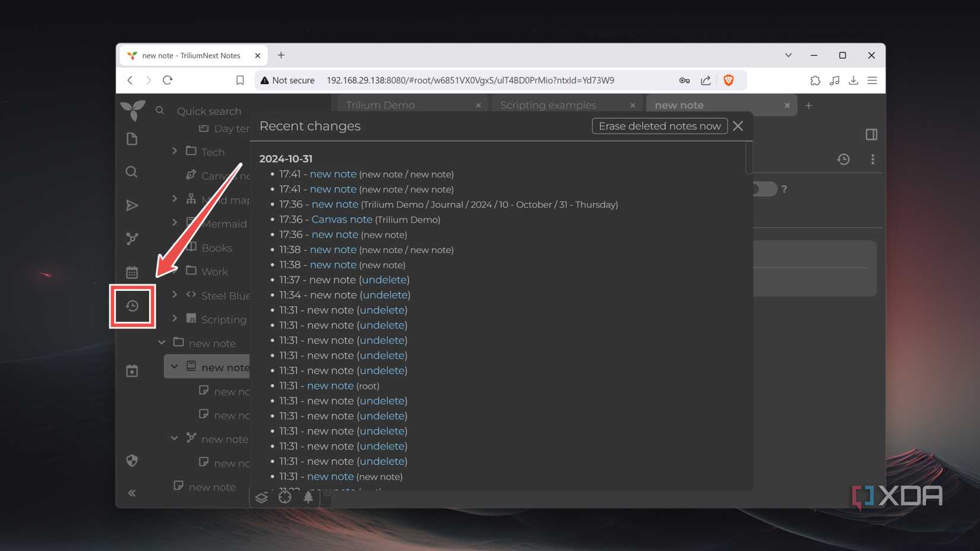Open the protected session shield icon
Viewport: 980px width, 551px height.
[x=132, y=461]
